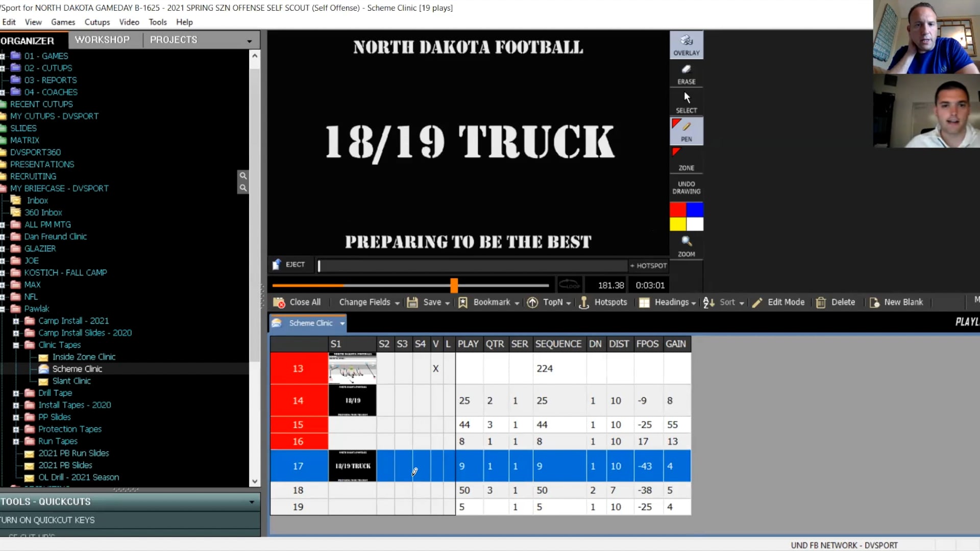Choose the Zone drawing tool

click(x=686, y=160)
